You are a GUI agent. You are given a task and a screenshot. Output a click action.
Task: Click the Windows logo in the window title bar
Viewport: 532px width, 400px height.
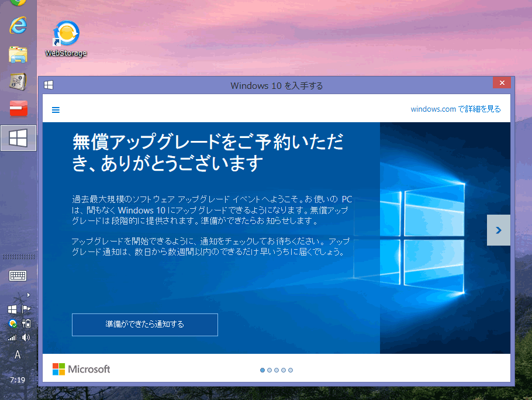[x=49, y=85]
